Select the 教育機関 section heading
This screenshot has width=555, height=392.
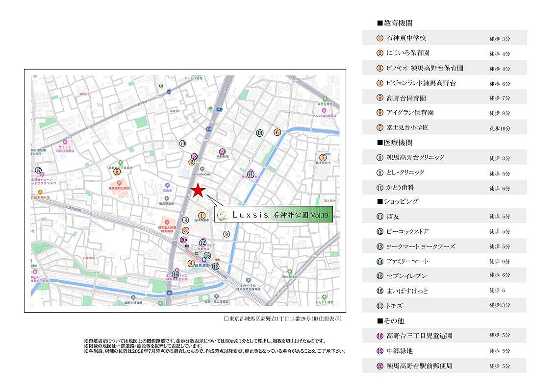pyautogui.click(x=395, y=24)
